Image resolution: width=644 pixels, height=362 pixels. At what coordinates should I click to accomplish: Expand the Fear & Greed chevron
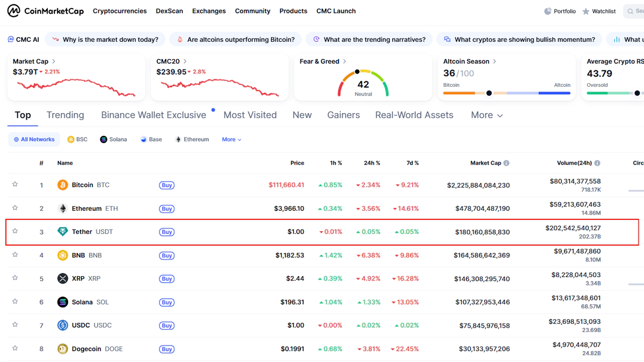[x=345, y=62]
